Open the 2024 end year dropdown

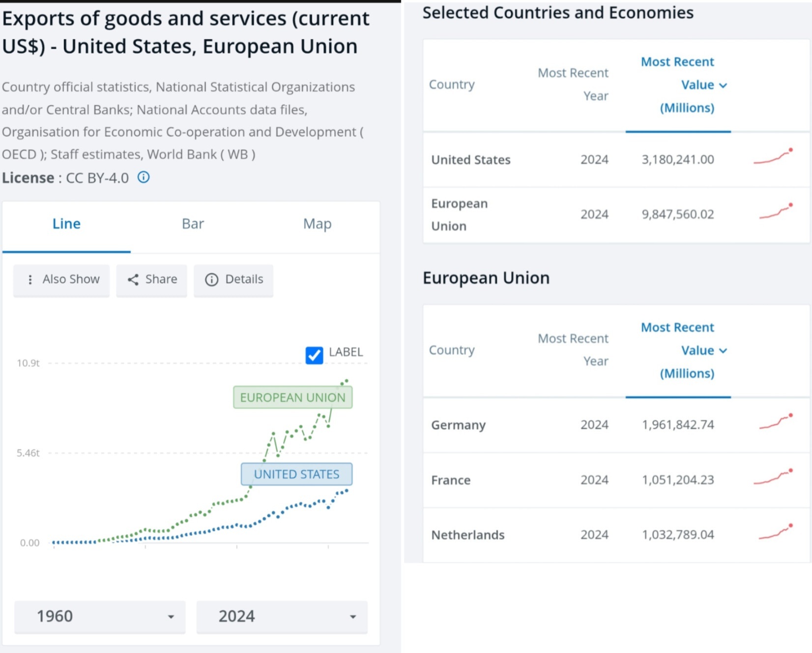coord(282,616)
